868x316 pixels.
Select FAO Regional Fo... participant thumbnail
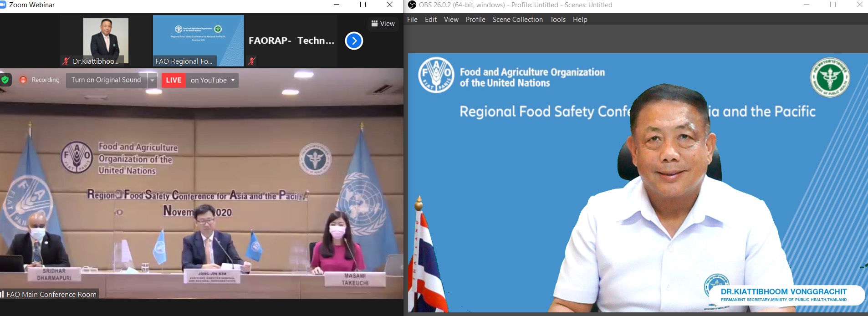pyautogui.click(x=199, y=41)
